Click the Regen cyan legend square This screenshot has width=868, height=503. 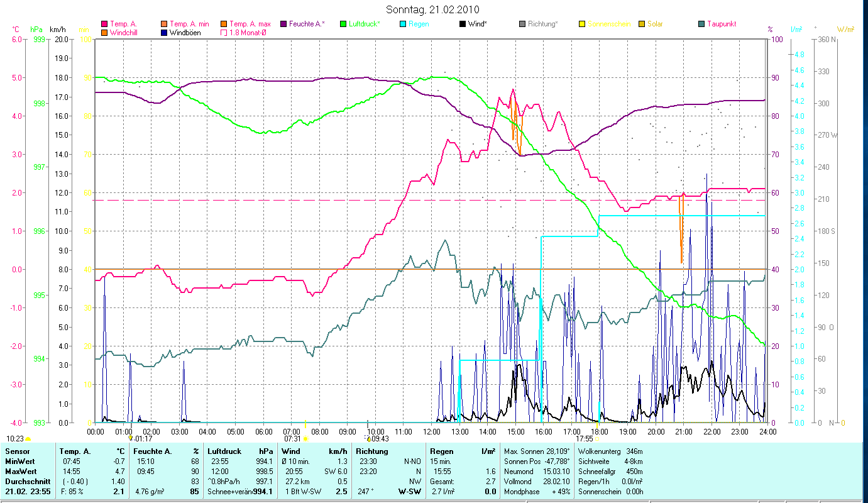[x=403, y=24]
